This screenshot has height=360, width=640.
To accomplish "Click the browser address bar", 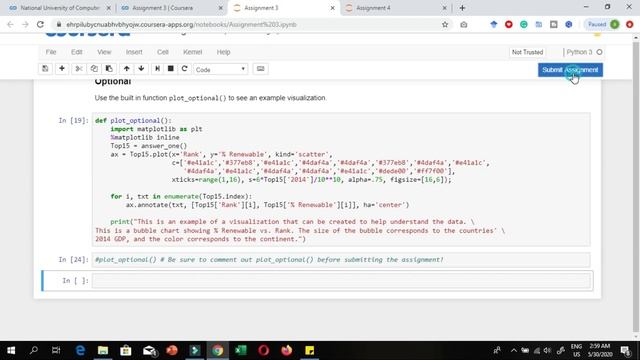I will (x=245, y=24).
